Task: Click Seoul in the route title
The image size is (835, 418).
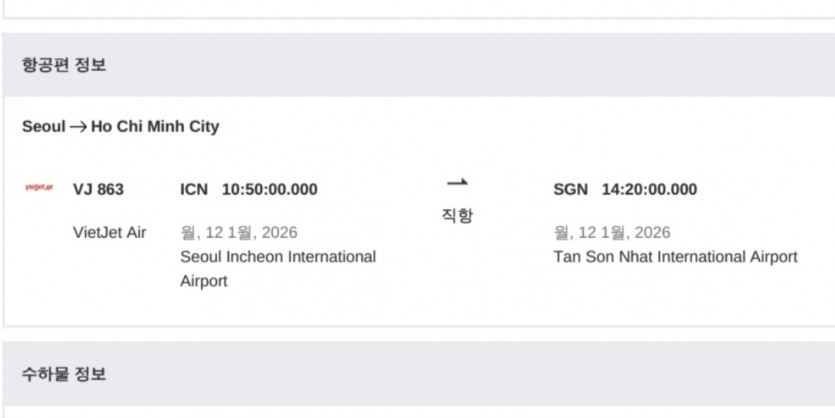Action: pos(43,127)
